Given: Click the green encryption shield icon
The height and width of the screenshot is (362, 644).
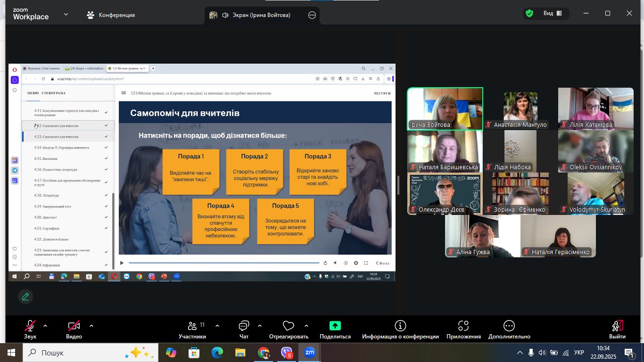Looking at the screenshot, I should pos(529,14).
